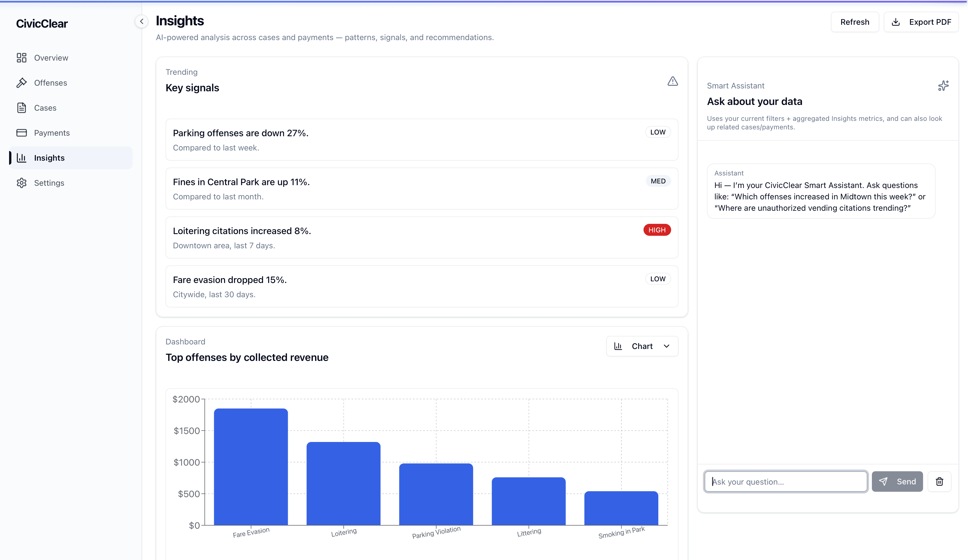Image resolution: width=968 pixels, height=560 pixels.
Task: Click the chevron arrow on Chart selector
Action: click(x=667, y=346)
